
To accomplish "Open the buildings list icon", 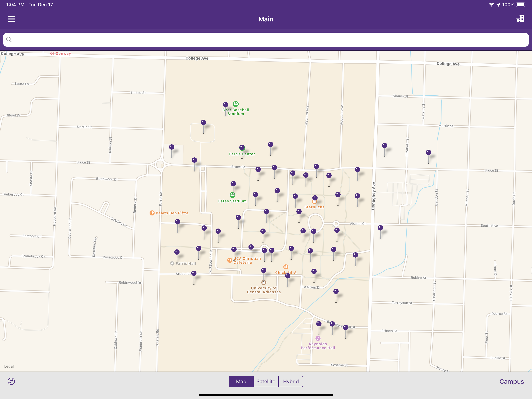I will pos(520,19).
